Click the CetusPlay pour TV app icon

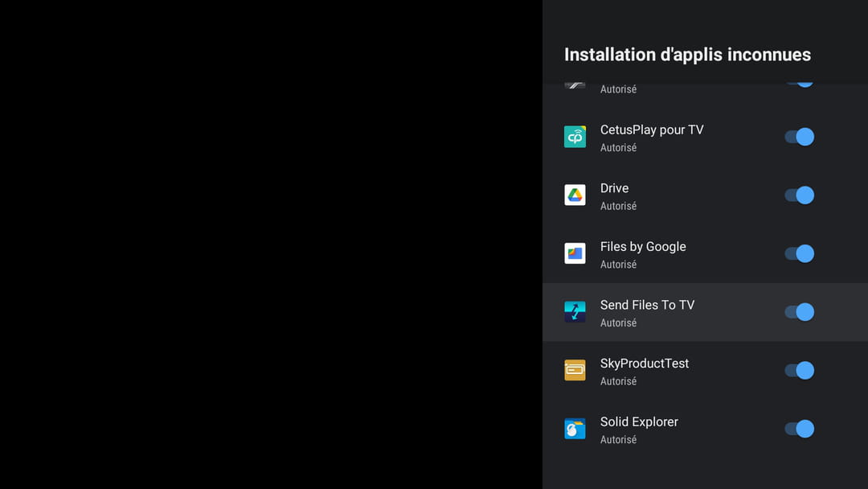[x=575, y=137]
